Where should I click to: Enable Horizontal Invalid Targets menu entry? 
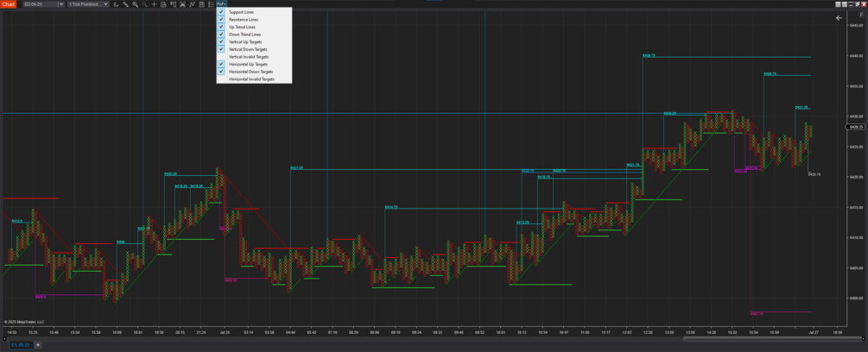(254, 79)
